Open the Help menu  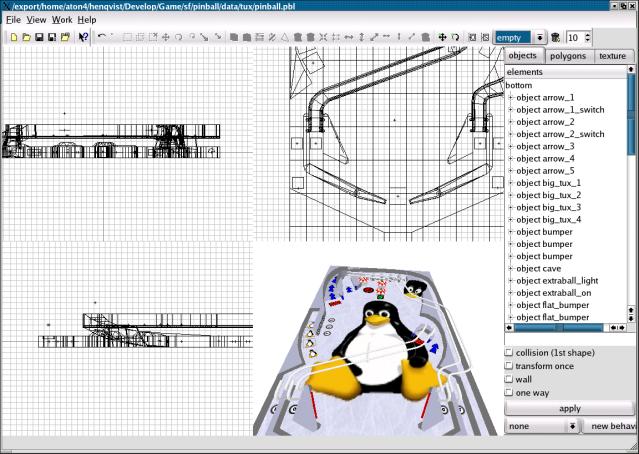[x=87, y=20]
